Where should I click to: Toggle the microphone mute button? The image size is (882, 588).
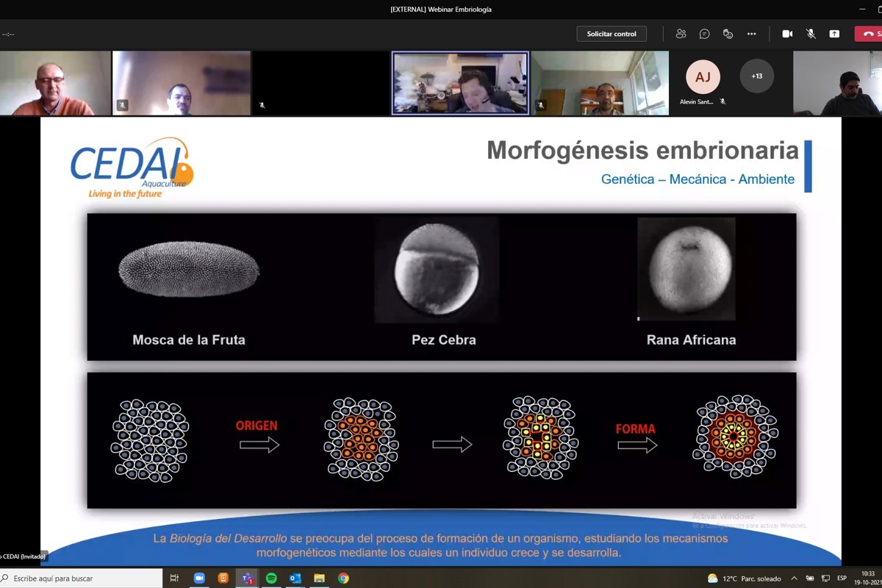point(811,34)
